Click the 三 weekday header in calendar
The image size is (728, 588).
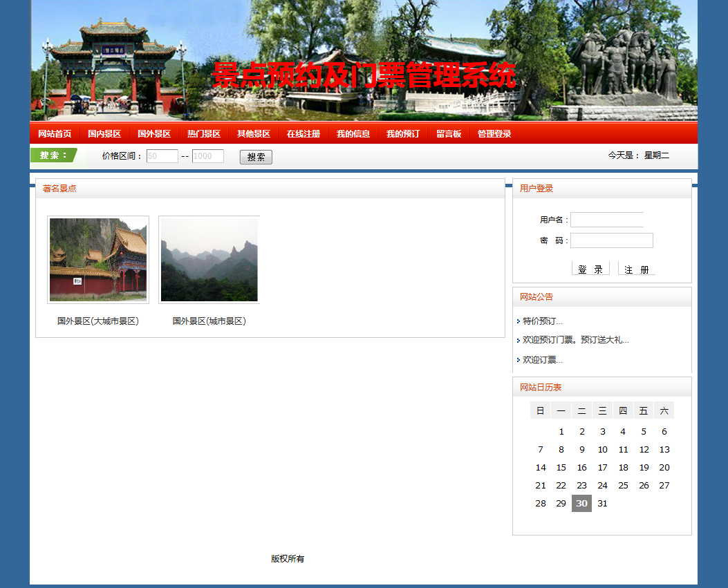point(602,410)
